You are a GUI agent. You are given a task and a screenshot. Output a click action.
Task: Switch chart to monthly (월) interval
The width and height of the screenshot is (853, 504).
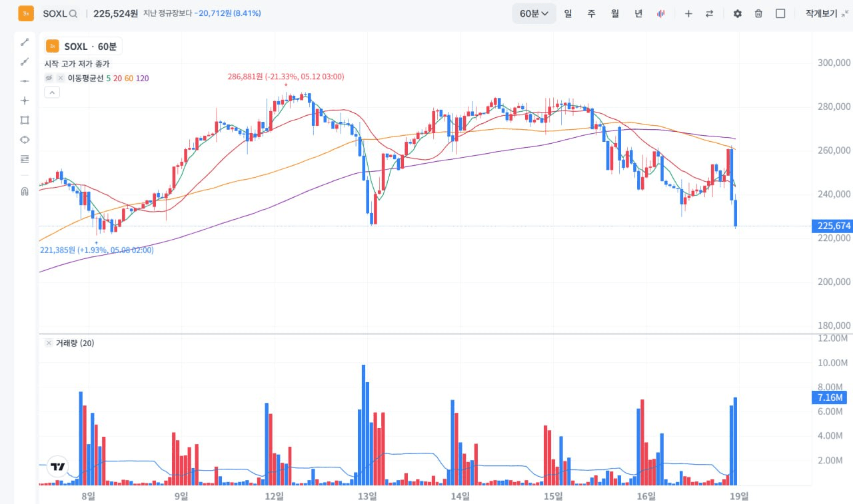[x=614, y=13]
